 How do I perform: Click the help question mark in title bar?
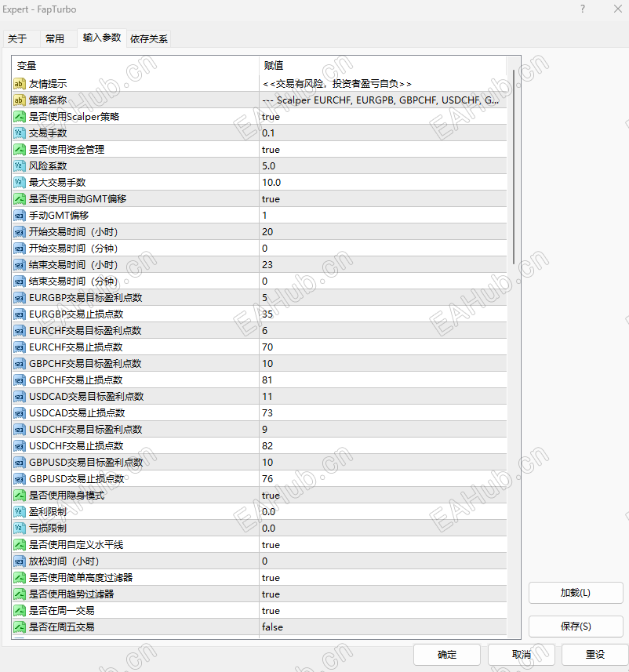[x=583, y=9]
